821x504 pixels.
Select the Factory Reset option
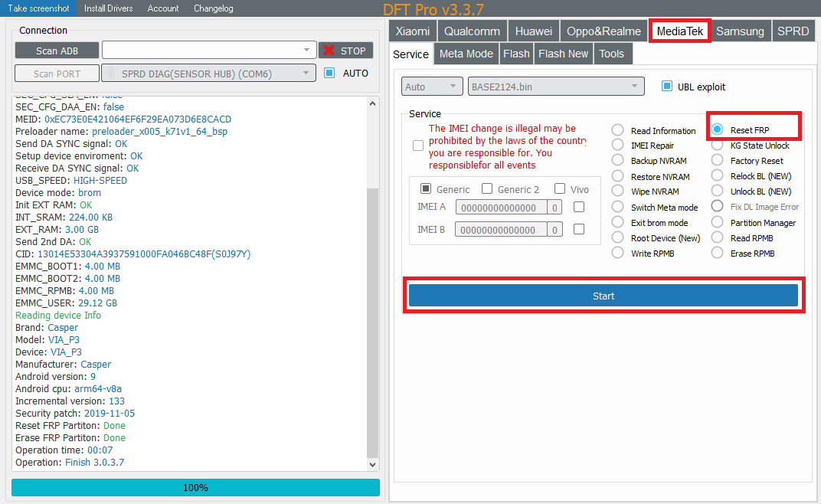[718, 160]
